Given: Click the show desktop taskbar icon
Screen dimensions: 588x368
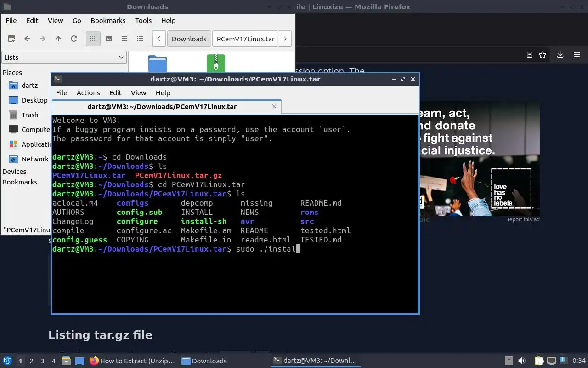Looking at the screenshot, I should pos(79,361).
